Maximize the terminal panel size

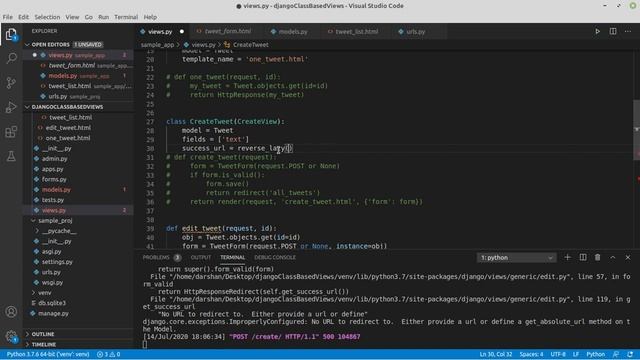[x=613, y=257]
